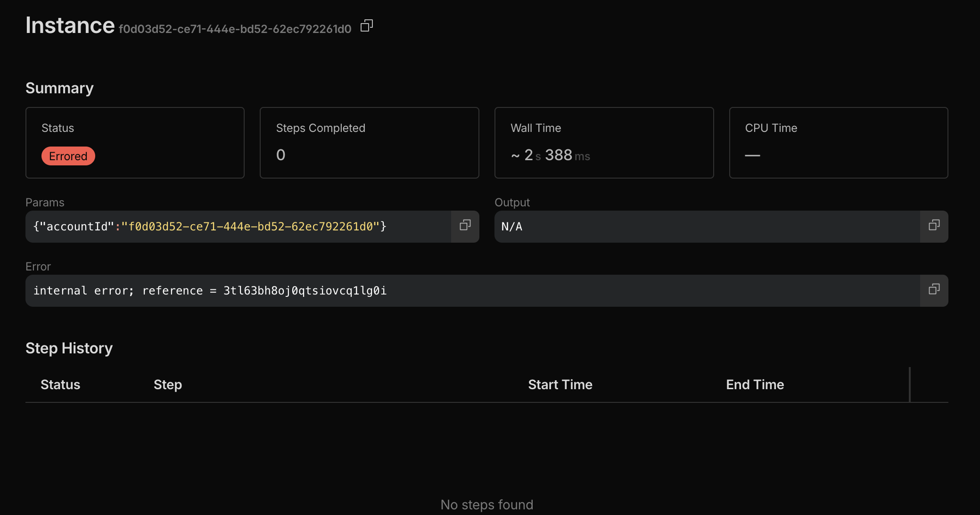Click the Params accountId code field
Image resolution: width=980 pixels, height=515 pixels.
[x=210, y=227]
